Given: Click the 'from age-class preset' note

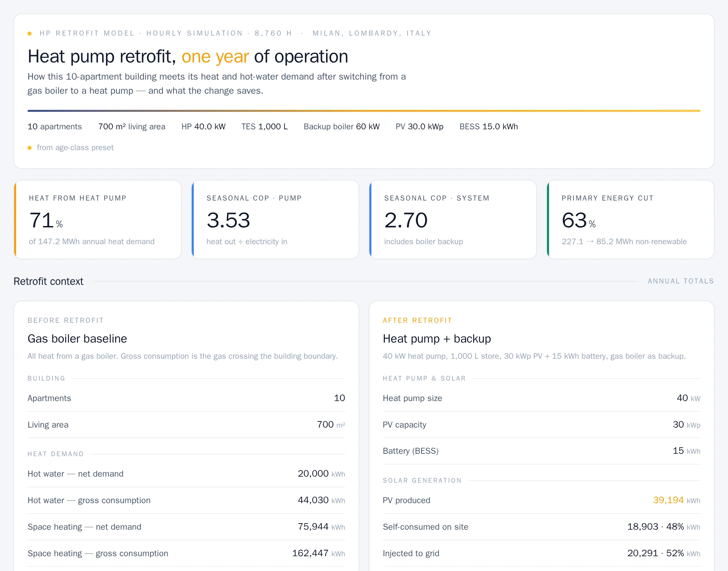Looking at the screenshot, I should coord(75,147).
